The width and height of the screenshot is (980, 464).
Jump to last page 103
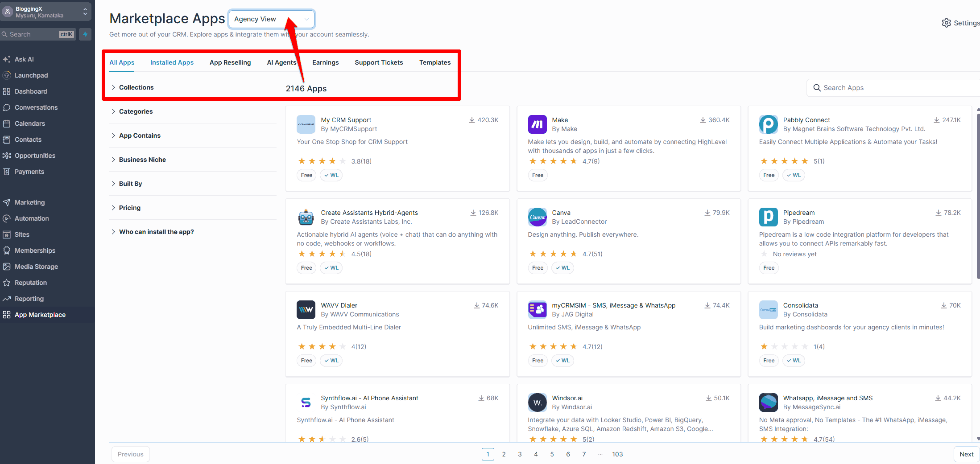[x=617, y=454]
